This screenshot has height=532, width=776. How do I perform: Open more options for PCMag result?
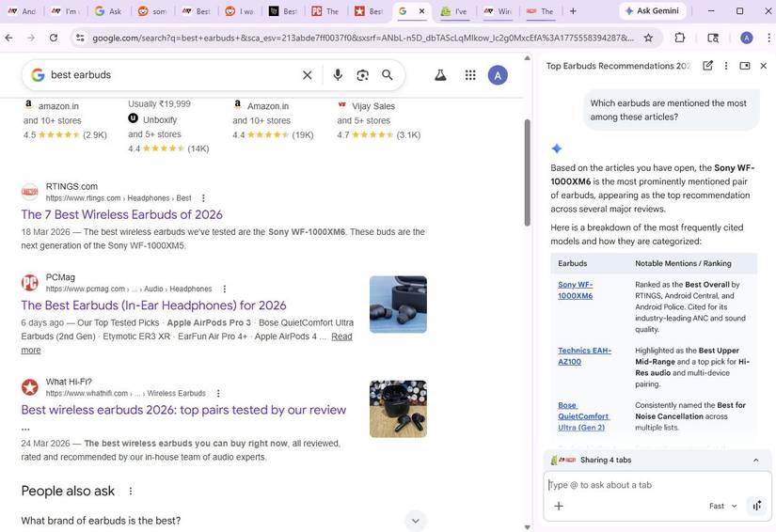pos(224,289)
